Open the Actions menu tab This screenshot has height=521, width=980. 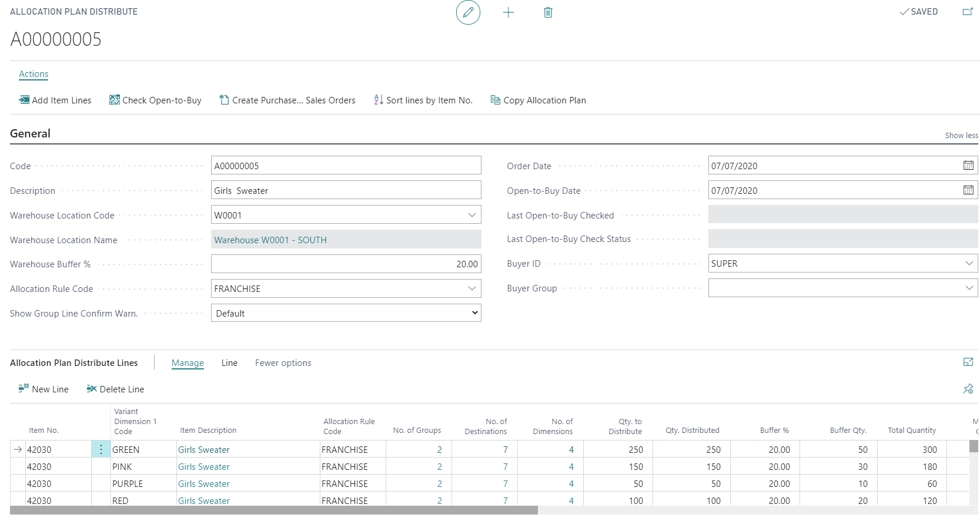34,74
